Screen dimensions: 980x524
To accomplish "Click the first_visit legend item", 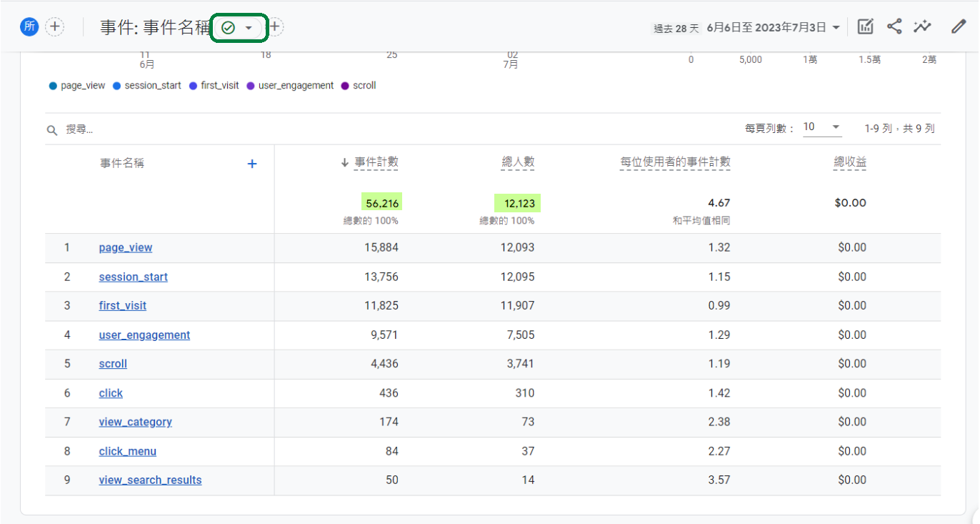I will 214,86.
